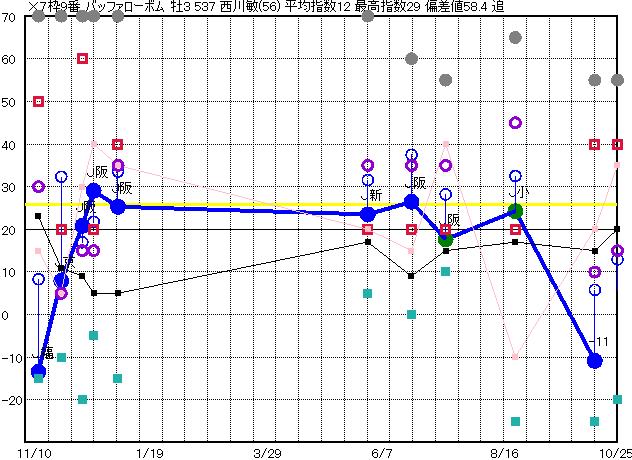The height and width of the screenshot is (460, 632).
Task: Select the 3/29 date label
Action: 268,451
